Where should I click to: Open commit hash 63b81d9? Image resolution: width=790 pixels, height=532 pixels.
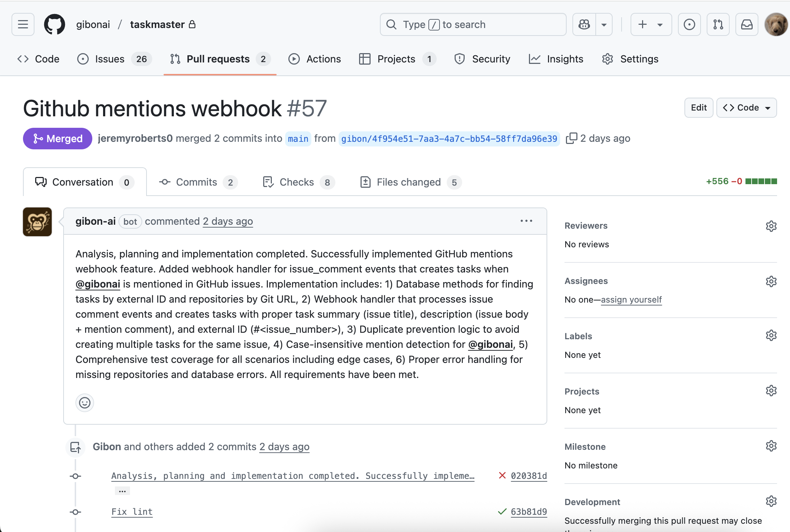[529, 512]
